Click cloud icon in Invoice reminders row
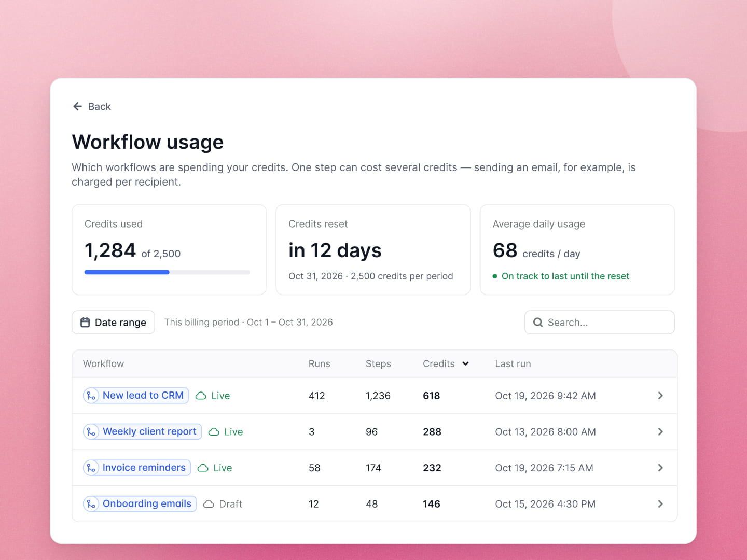This screenshot has height=560, width=747. point(203,468)
